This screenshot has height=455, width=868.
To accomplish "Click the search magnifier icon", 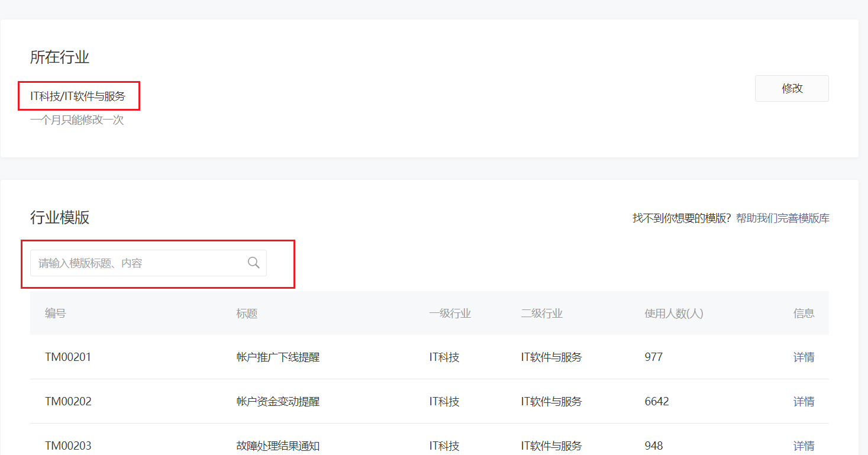I will pyautogui.click(x=254, y=262).
